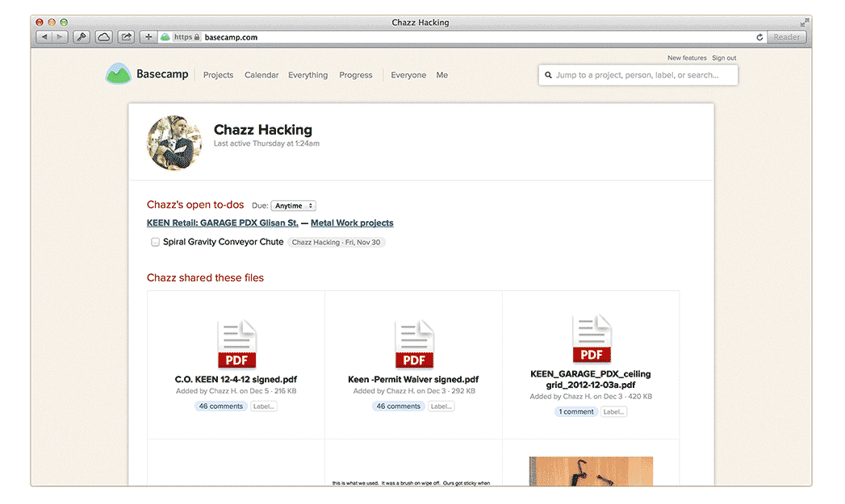The image size is (845, 504).
Task: Open Keen -Permit Waiver signed.pdf file name
Action: pyautogui.click(x=413, y=379)
